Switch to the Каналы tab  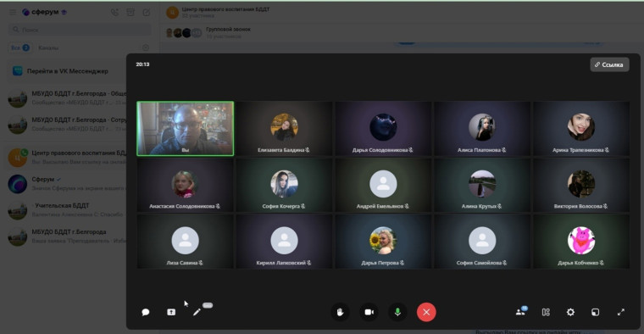pos(48,47)
